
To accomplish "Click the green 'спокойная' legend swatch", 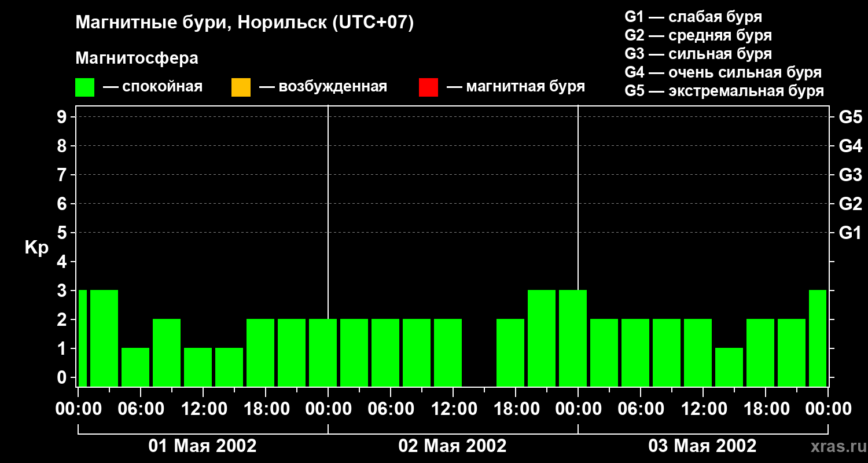I will [x=85, y=87].
